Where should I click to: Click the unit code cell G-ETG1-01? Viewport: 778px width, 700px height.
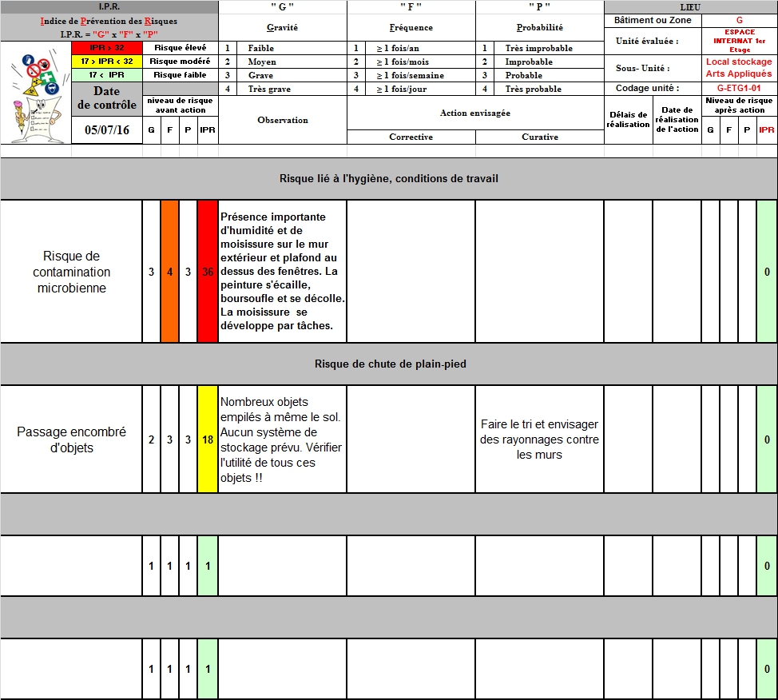[x=739, y=89]
